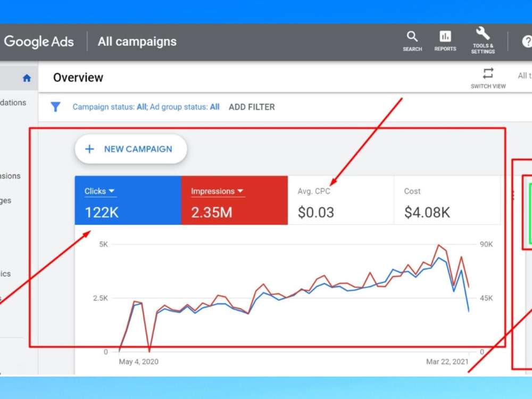Screen dimensions: 532x399
Task: Click the blue filter funnel icon
Action: click(56, 107)
